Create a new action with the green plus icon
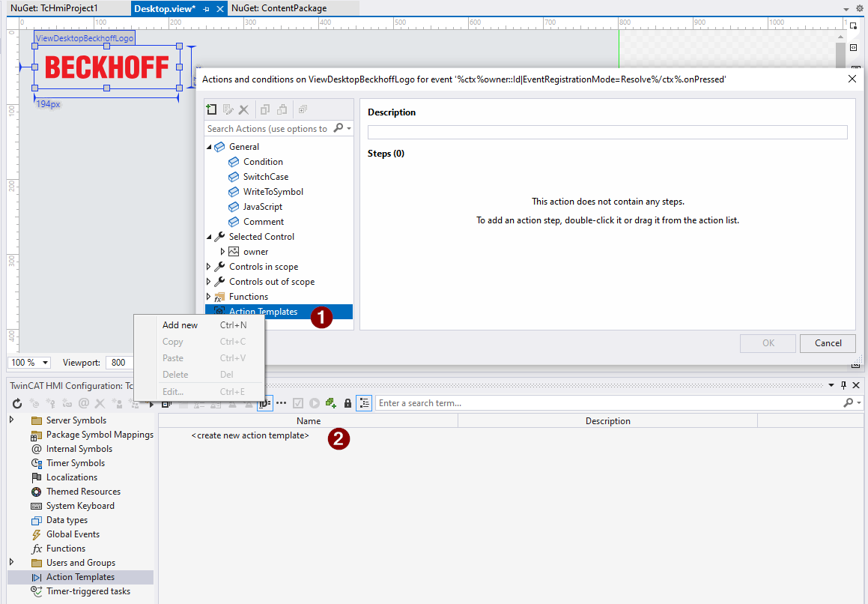 pyautogui.click(x=211, y=109)
